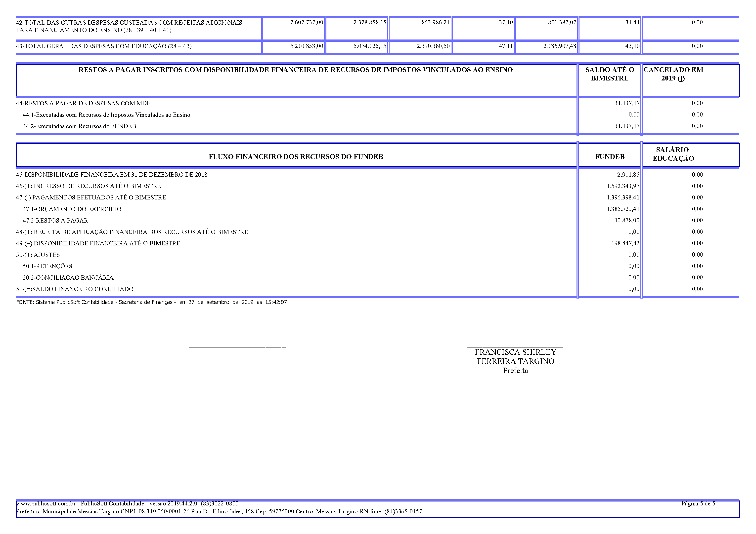
Task: Click the FUNDEB column header
Action: (610, 157)
